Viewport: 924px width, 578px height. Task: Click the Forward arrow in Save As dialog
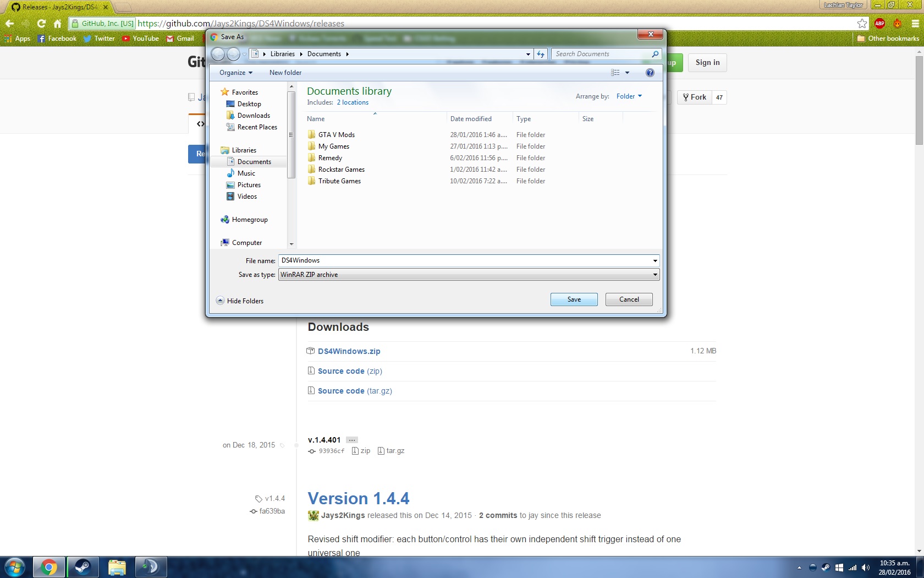[x=233, y=54]
